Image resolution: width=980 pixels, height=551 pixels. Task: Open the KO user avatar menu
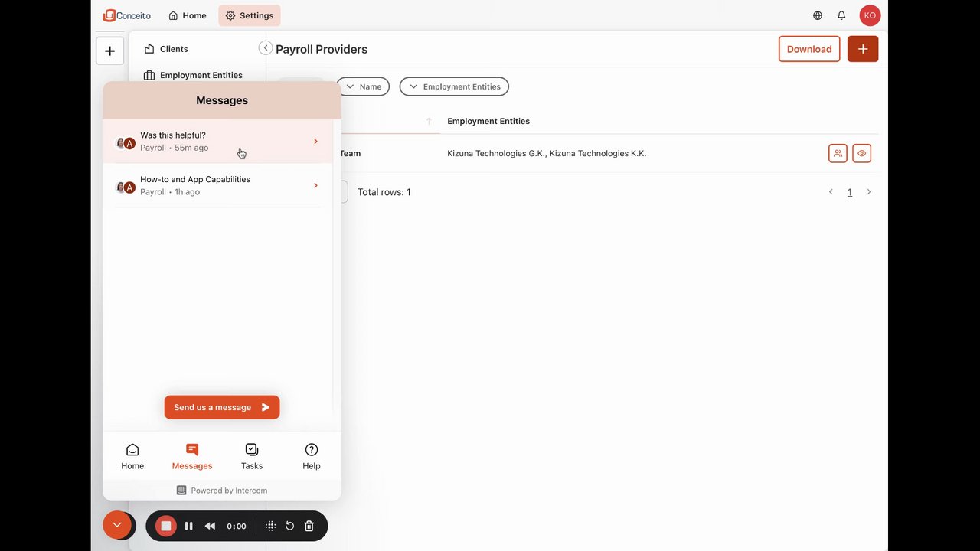[870, 15]
